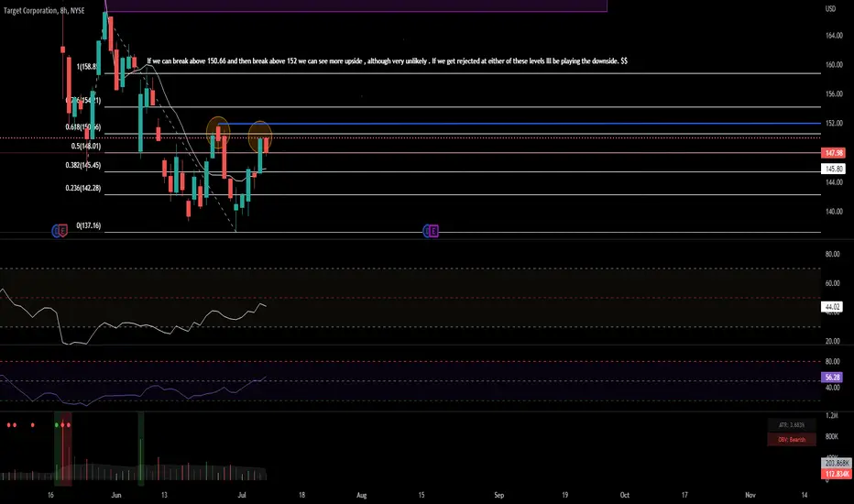This screenshot has width=854, height=504.
Task: Click the red 112.834K volume label
Action: click(x=836, y=474)
